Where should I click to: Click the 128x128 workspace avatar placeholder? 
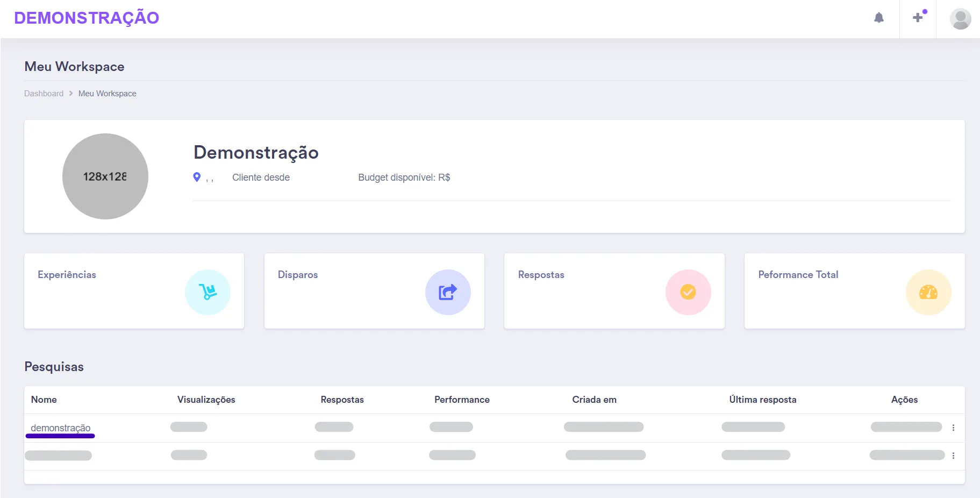point(105,176)
